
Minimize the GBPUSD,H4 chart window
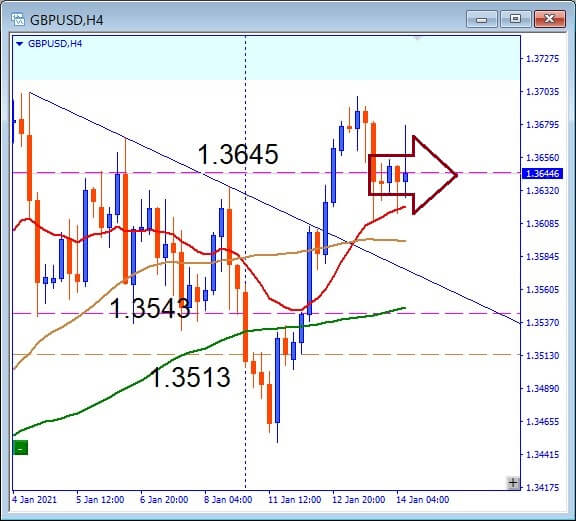[482, 19]
